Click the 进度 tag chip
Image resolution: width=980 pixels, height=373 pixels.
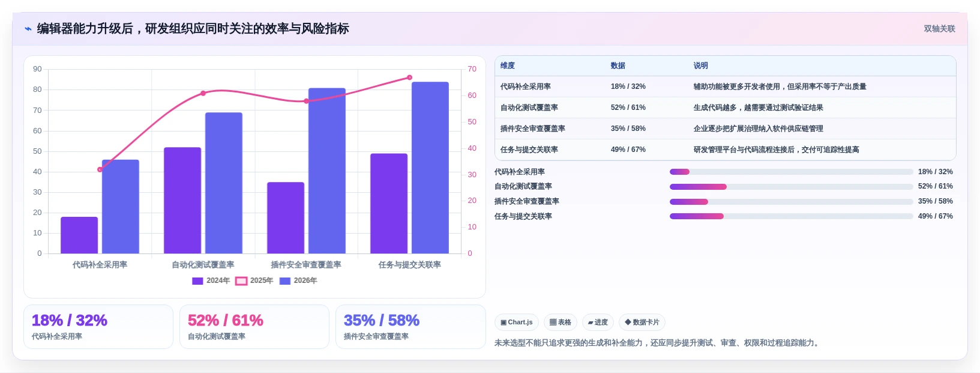pyautogui.click(x=598, y=323)
